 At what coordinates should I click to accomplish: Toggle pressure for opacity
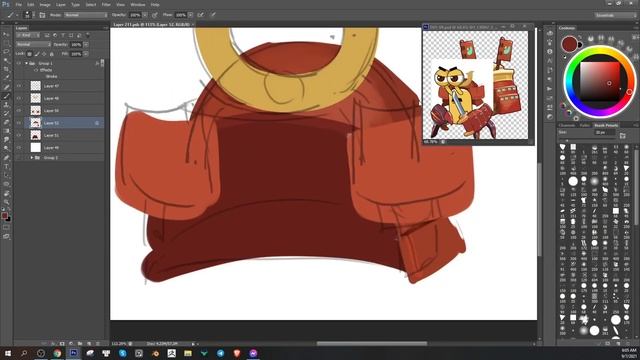click(x=155, y=15)
